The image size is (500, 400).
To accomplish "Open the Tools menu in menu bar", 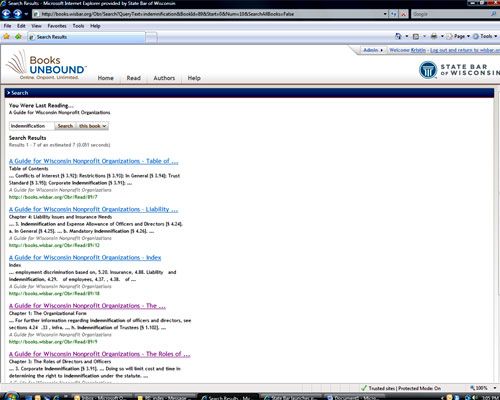I will pos(78,26).
